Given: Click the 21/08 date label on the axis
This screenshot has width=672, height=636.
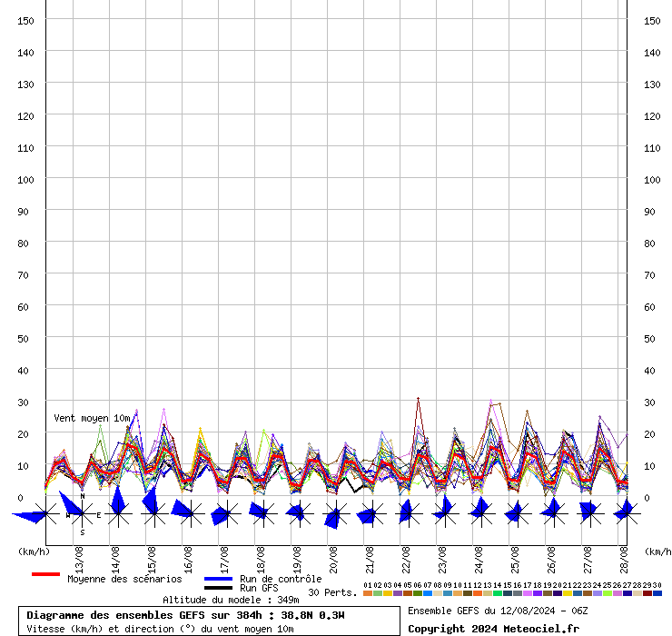Looking at the screenshot, I should [x=370, y=556].
